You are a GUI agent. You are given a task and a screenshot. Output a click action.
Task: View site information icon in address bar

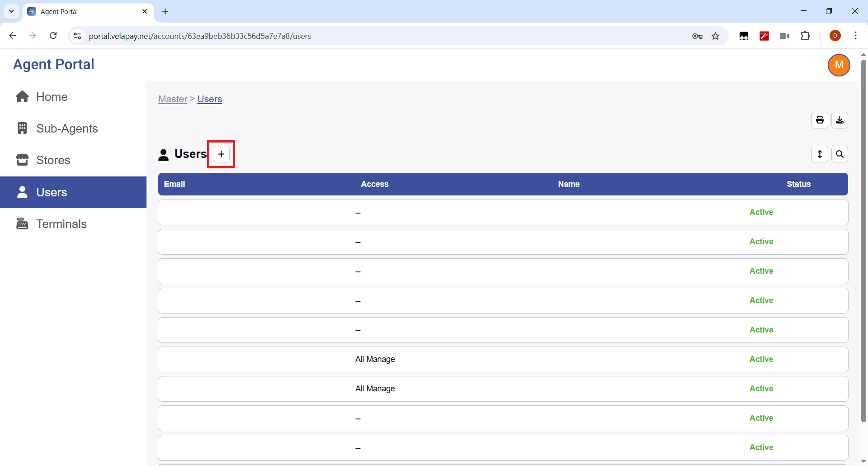coord(77,36)
